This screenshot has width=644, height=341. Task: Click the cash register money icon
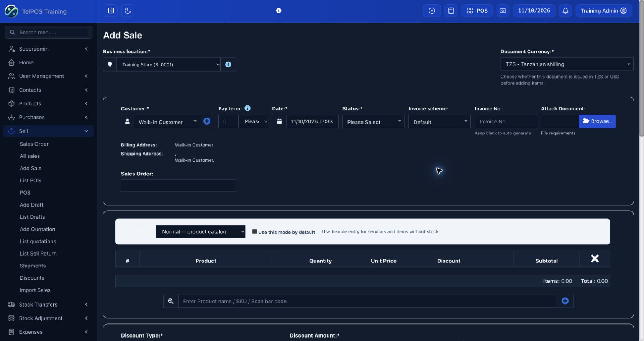click(x=503, y=11)
